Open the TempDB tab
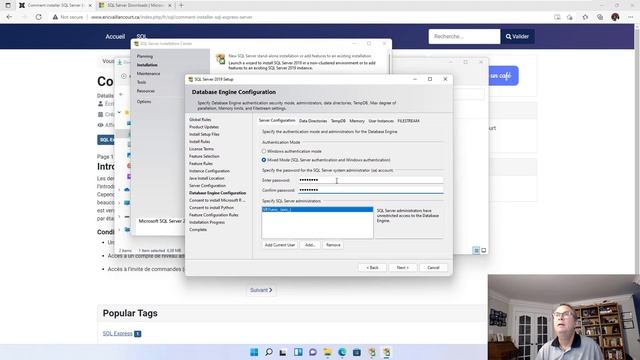This screenshot has width=640, height=360. point(338,121)
